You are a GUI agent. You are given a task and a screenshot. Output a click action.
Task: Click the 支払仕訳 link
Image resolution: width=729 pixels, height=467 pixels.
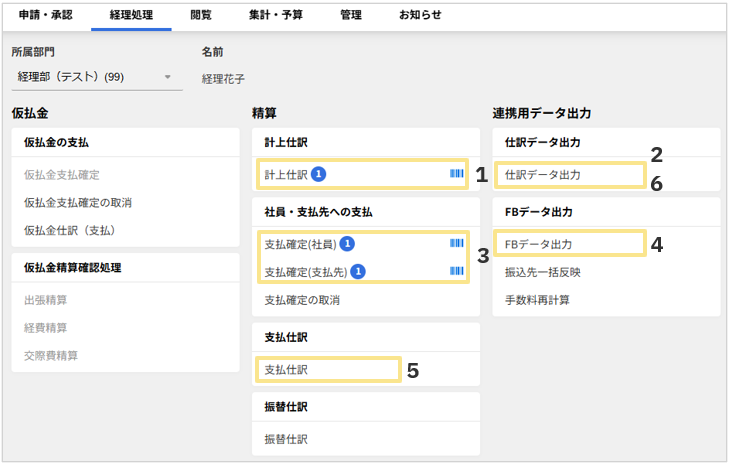(x=286, y=370)
